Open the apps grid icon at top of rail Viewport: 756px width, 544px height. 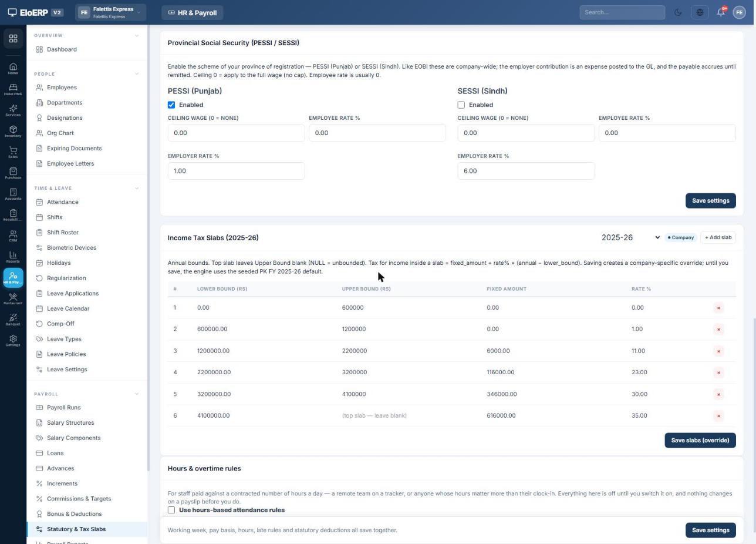point(13,39)
